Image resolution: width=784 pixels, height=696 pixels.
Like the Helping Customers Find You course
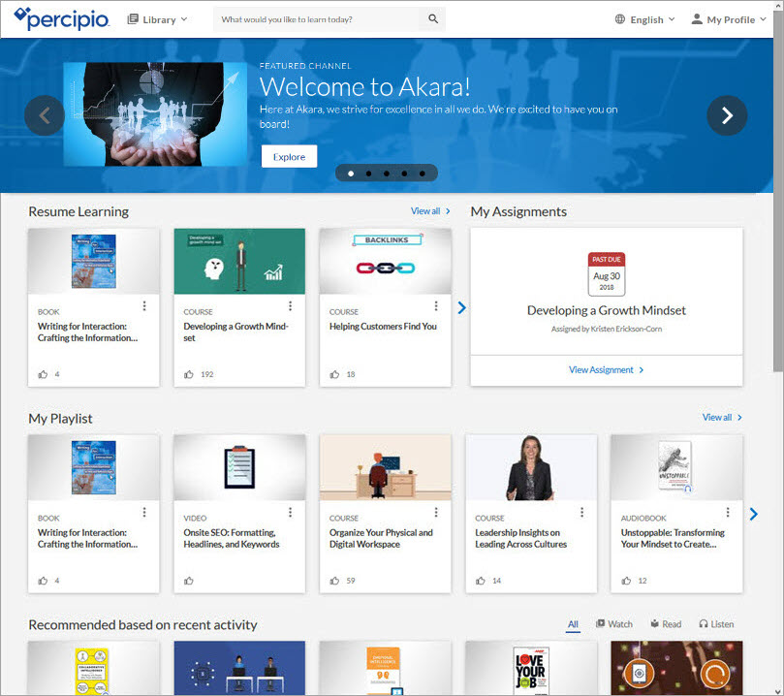(x=334, y=374)
